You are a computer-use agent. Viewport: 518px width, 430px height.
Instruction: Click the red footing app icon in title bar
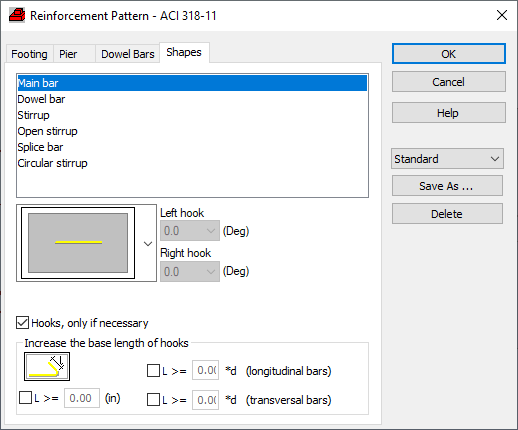pos(17,15)
